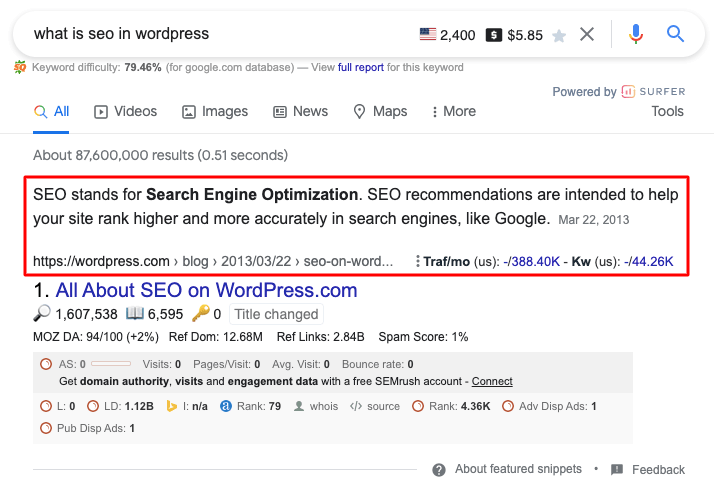714x495 pixels.
Task: Expand the More search options menu
Action: click(454, 112)
